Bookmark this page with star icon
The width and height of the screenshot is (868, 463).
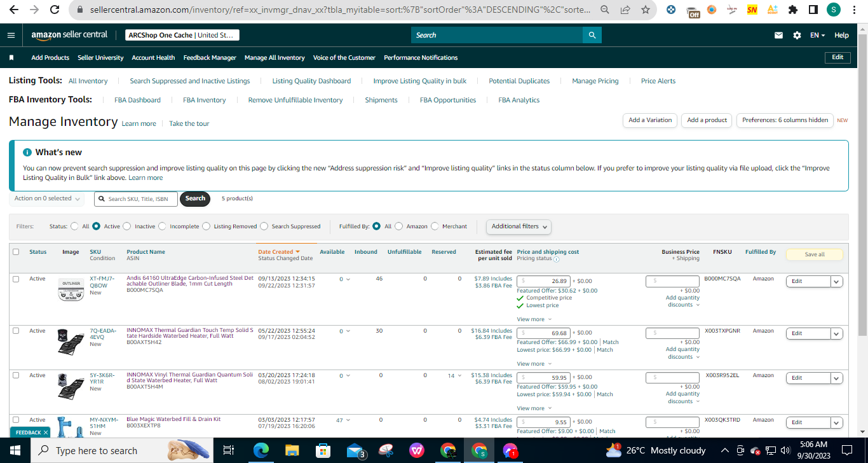645,10
